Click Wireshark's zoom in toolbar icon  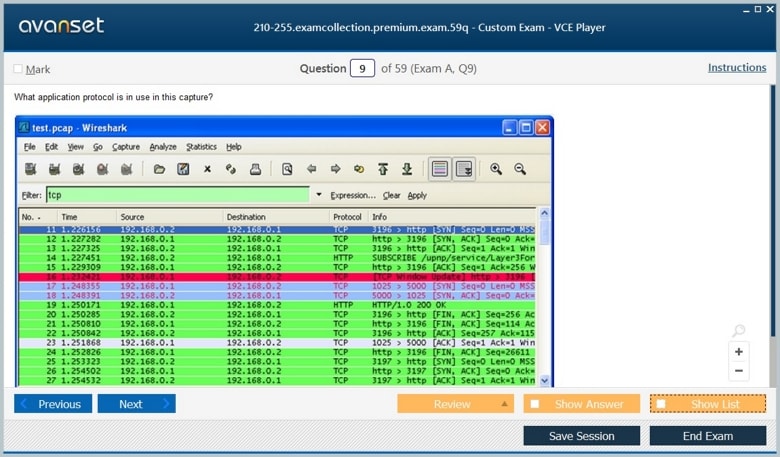click(x=496, y=169)
